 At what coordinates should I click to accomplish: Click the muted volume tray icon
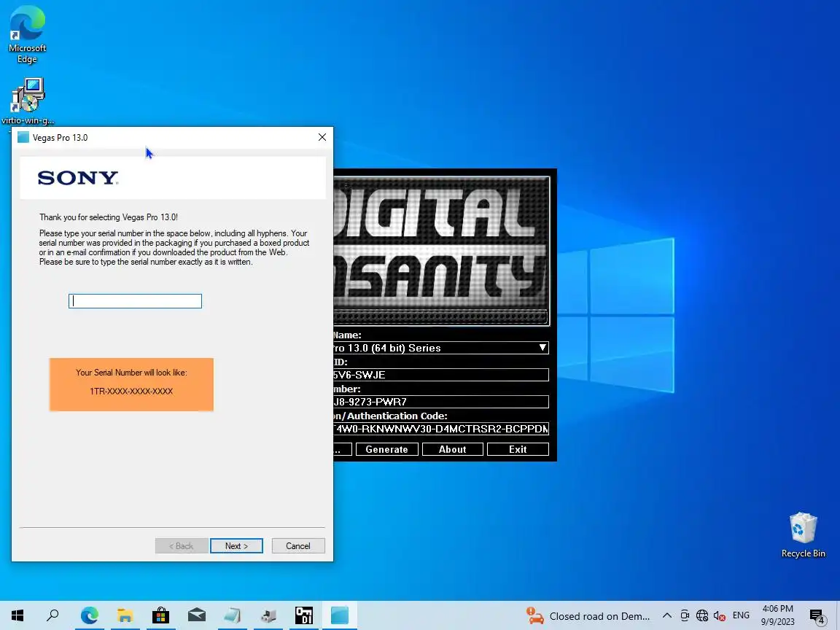[720, 615]
